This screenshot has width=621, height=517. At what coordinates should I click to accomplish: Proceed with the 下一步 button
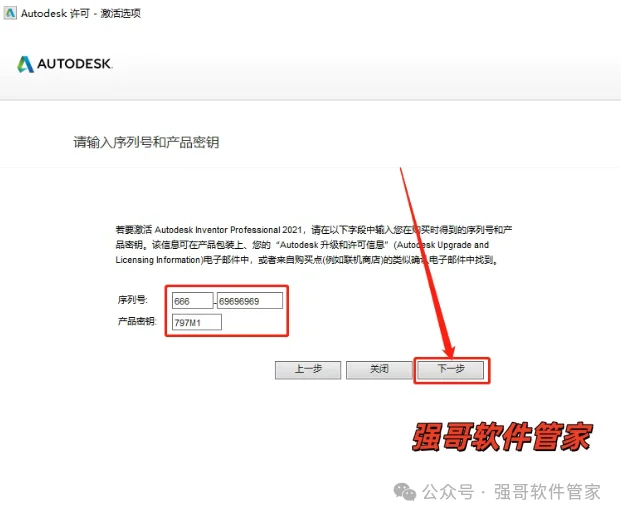click(x=451, y=370)
